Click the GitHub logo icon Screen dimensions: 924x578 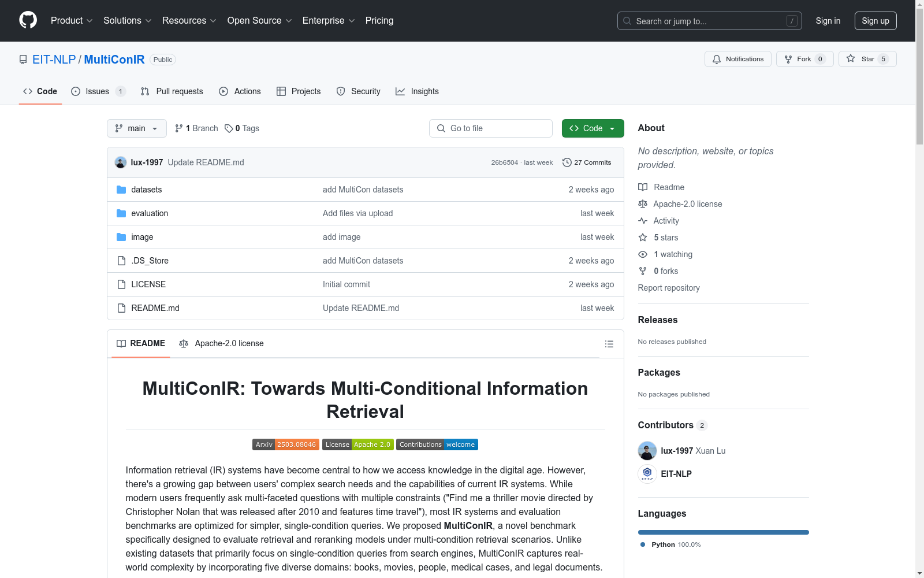coord(28,20)
